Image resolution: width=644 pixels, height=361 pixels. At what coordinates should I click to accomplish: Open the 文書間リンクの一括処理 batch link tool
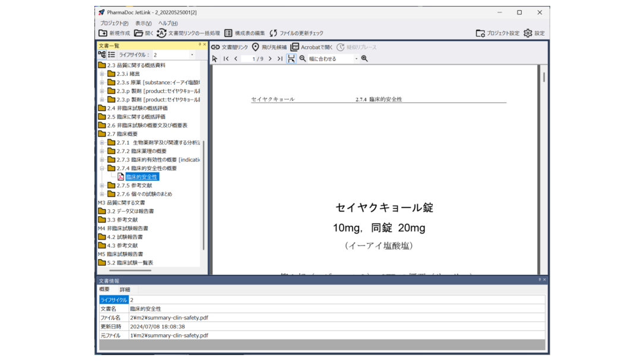(161, 33)
